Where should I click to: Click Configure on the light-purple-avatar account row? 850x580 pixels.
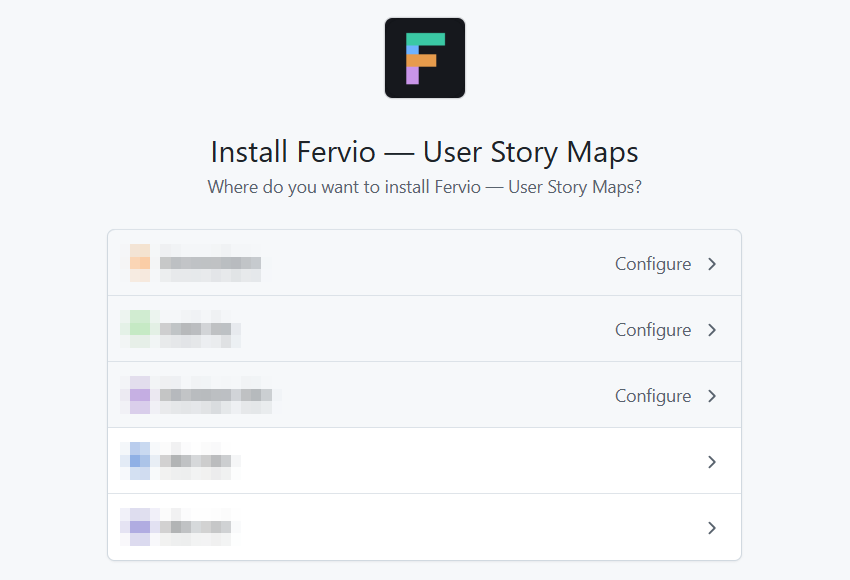point(653,396)
